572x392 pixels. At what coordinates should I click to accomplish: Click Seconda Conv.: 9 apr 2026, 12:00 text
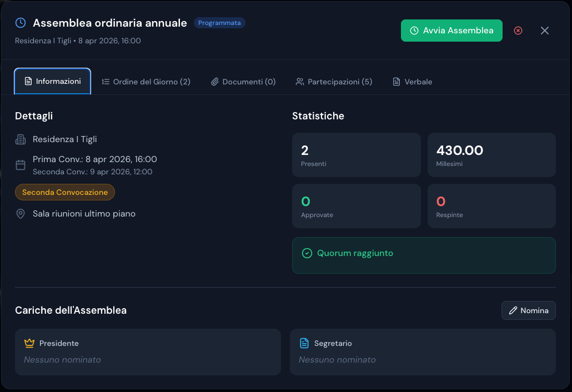click(x=93, y=172)
